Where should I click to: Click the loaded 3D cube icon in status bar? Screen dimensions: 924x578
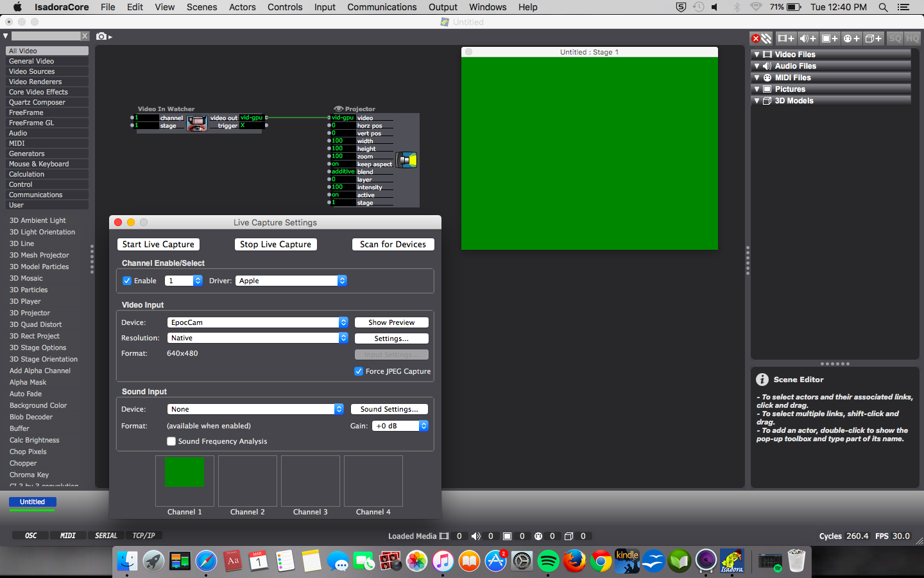click(569, 536)
